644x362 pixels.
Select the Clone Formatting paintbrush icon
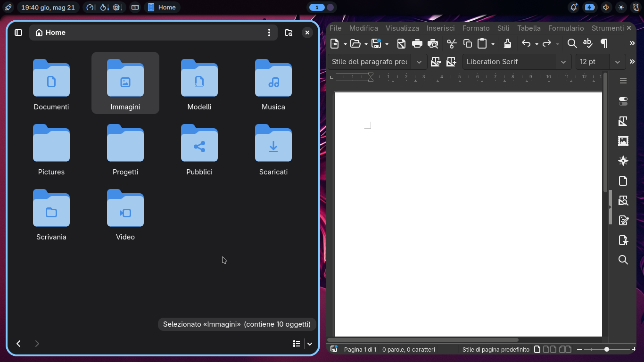tap(507, 44)
